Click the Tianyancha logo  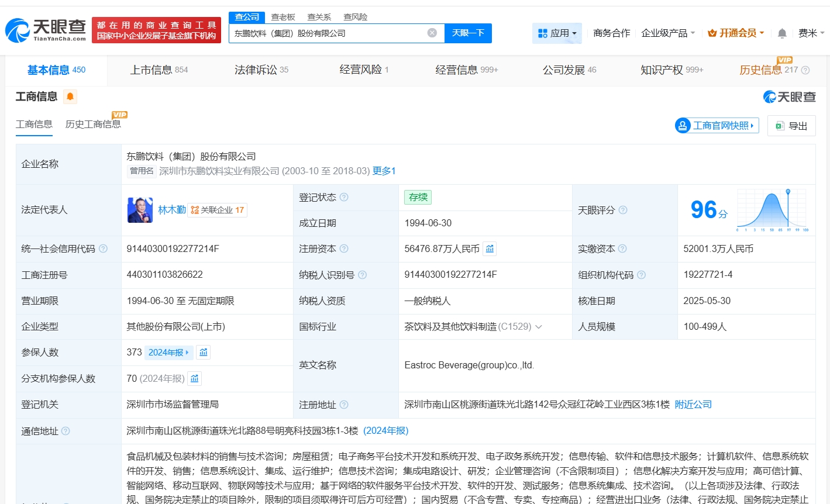point(46,30)
